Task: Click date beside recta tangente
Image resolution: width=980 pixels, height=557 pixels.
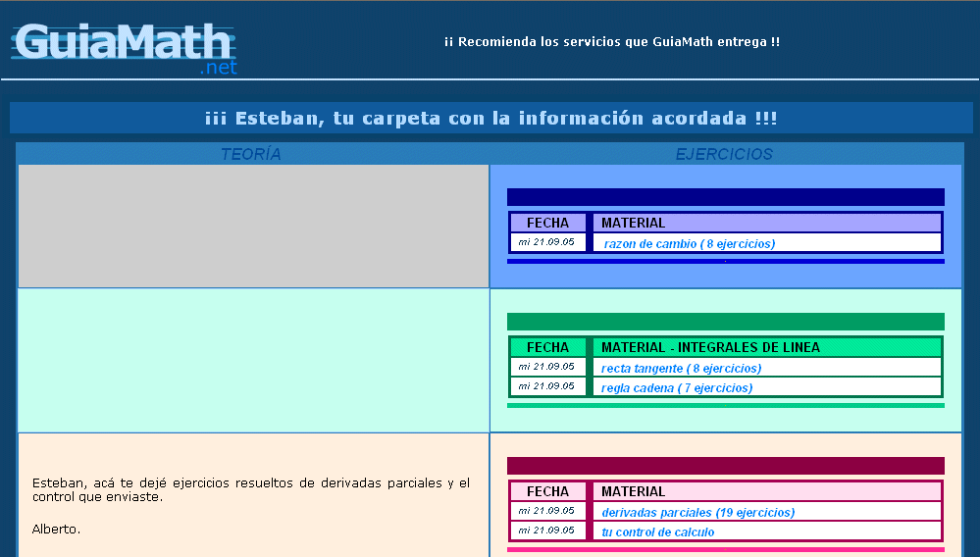Action: pyautogui.click(x=546, y=367)
